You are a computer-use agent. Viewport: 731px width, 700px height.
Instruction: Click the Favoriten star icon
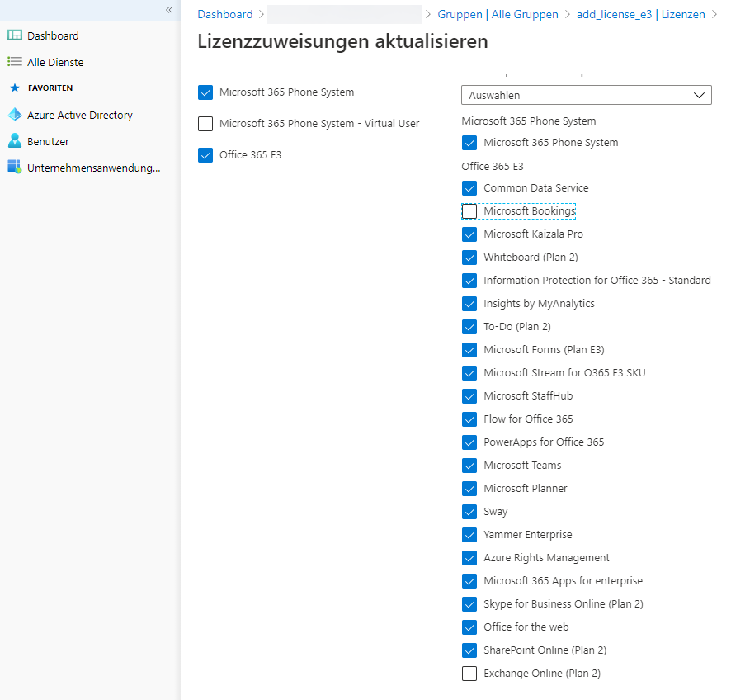tap(15, 87)
